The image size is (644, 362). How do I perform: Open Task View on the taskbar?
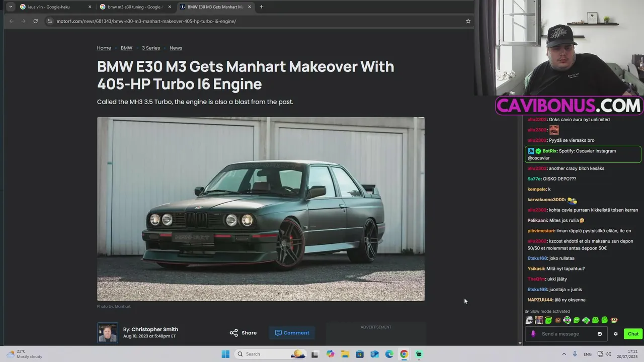point(315,354)
